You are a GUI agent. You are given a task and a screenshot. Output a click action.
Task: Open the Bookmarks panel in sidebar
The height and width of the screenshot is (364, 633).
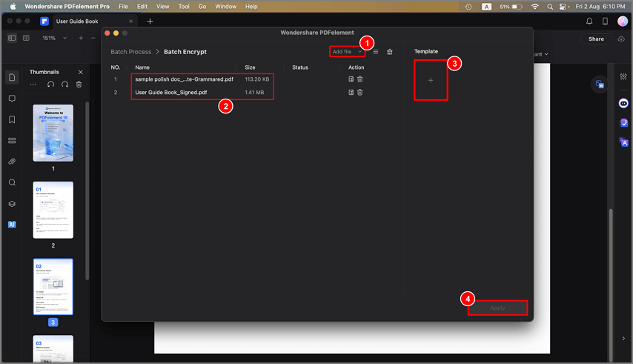[12, 119]
